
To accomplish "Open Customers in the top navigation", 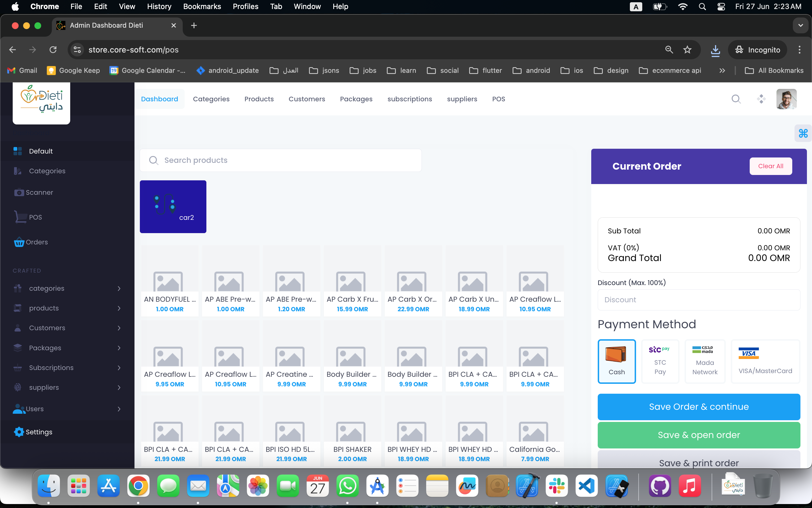I will pos(307,99).
